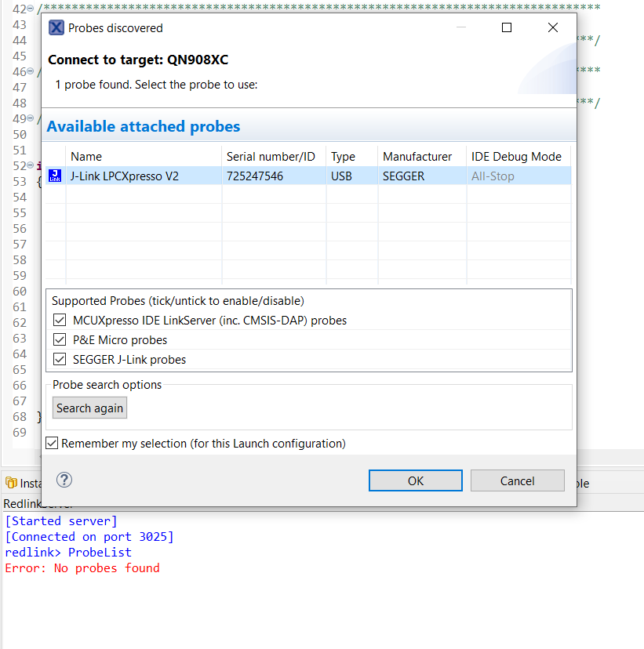The width and height of the screenshot is (644, 649).
Task: Collapse the code fold marker at line 49
Action: pos(31,118)
